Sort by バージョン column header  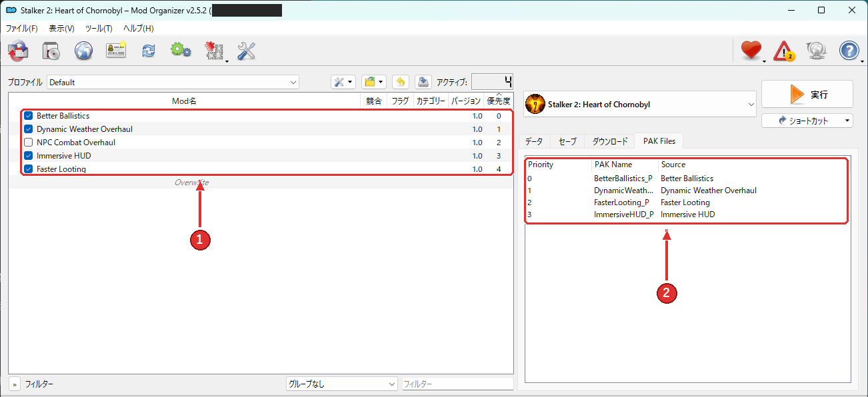[465, 101]
